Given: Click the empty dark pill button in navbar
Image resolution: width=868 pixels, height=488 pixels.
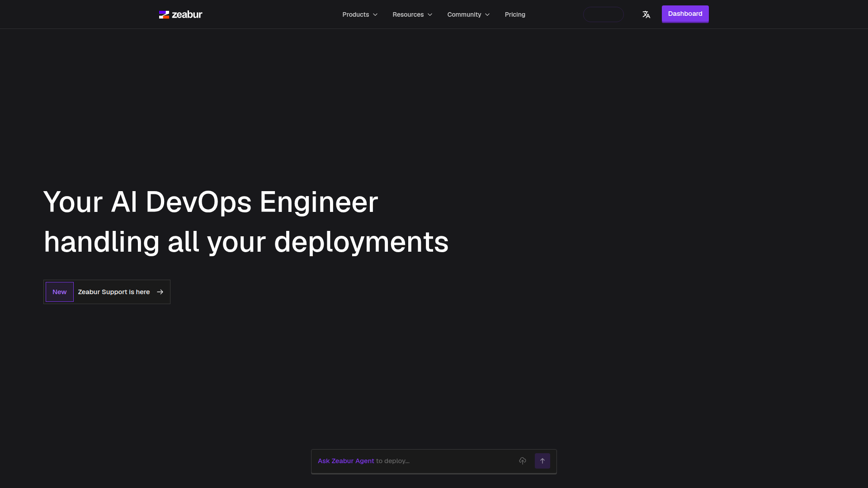Looking at the screenshot, I should click(x=603, y=14).
